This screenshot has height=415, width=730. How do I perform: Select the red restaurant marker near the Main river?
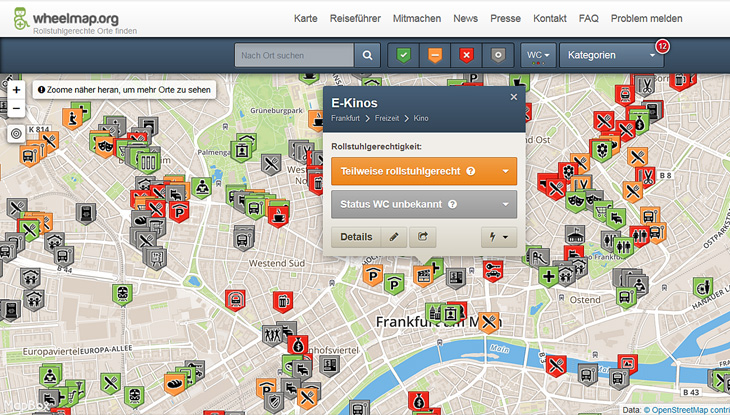click(x=555, y=366)
